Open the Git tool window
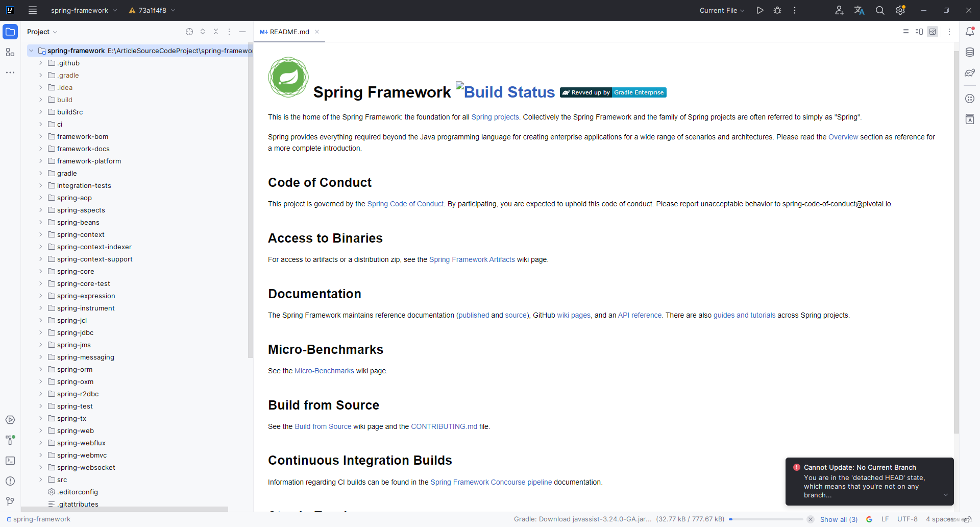This screenshot has width=980, height=527. pyautogui.click(x=10, y=501)
